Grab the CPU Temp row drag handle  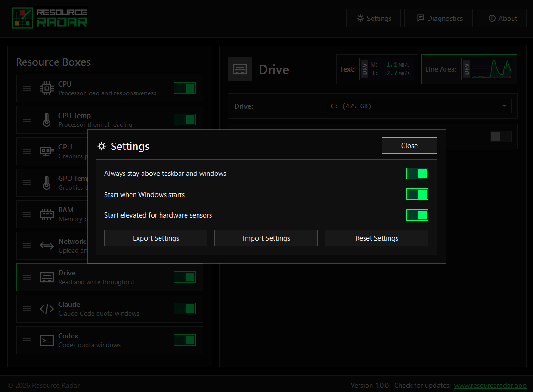(x=27, y=120)
